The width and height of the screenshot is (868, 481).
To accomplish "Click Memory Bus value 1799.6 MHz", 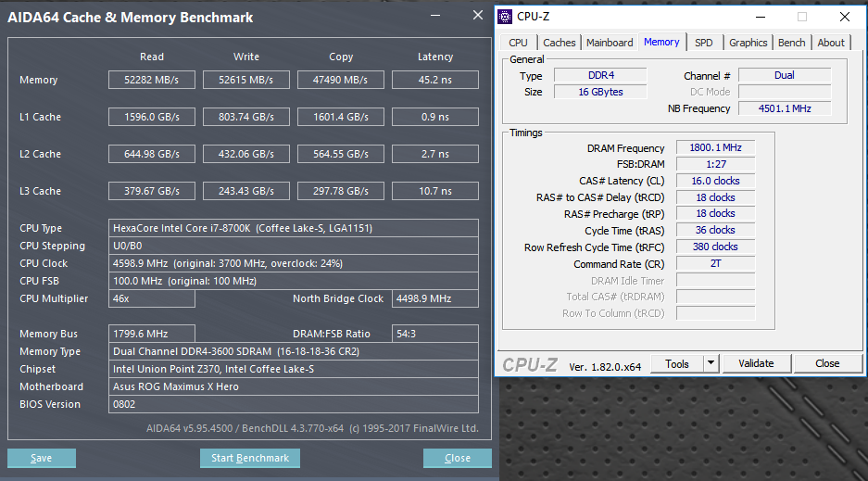I will [152, 334].
